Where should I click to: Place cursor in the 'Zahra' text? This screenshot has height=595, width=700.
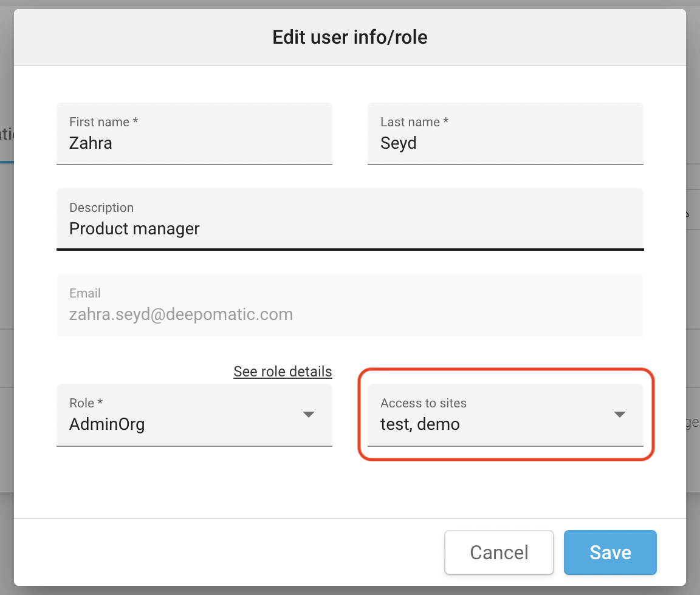click(91, 143)
